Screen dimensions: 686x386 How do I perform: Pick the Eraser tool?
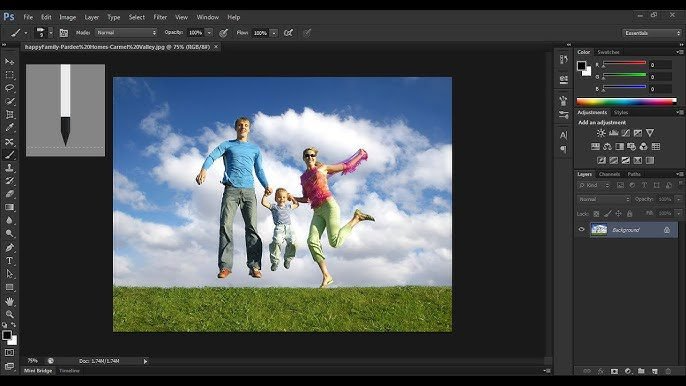tap(9, 194)
